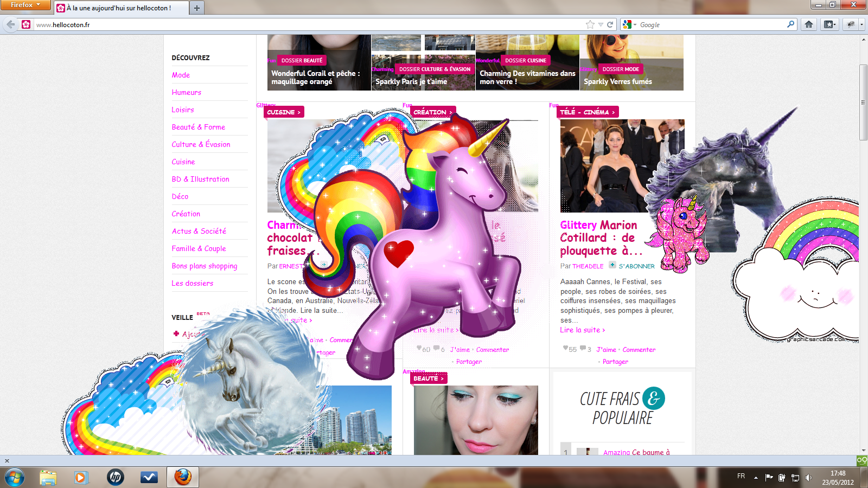Bookmark this page with the star icon
The image size is (868, 488).
(x=590, y=24)
